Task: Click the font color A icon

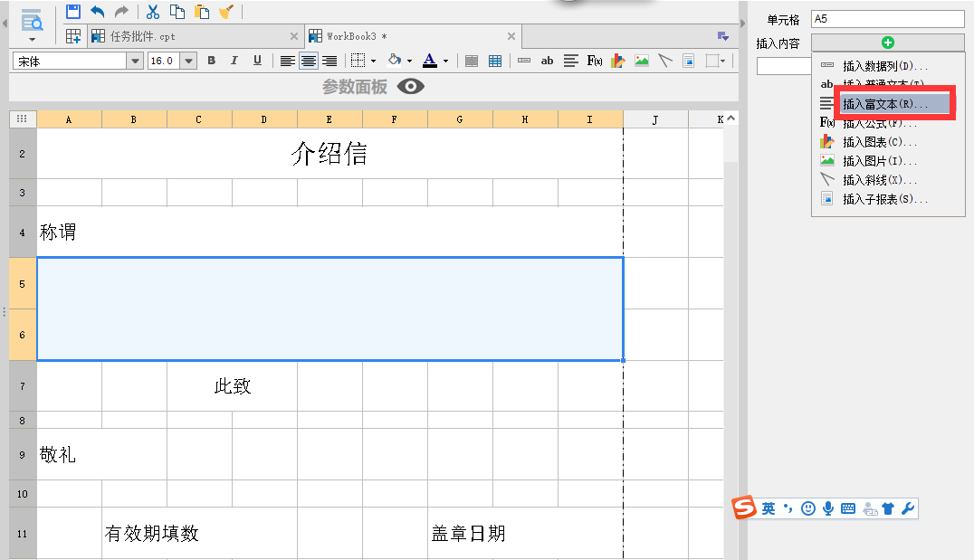Action: (x=430, y=61)
